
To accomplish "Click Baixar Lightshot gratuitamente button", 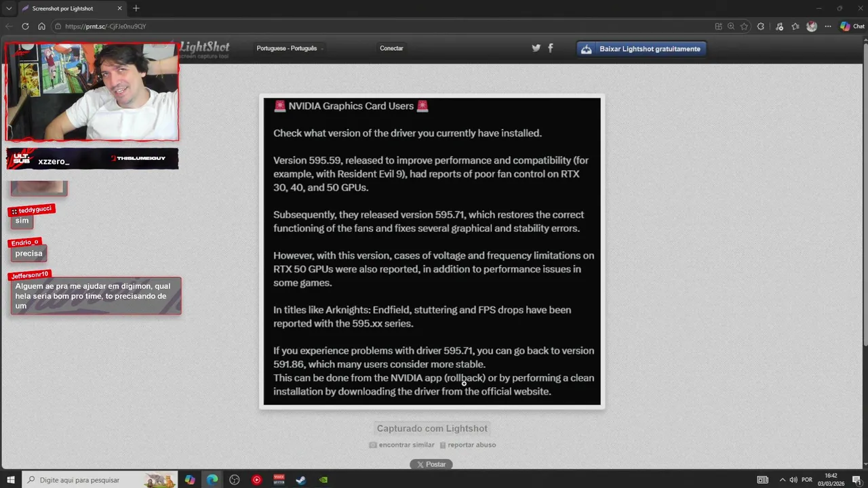I will tap(642, 49).
